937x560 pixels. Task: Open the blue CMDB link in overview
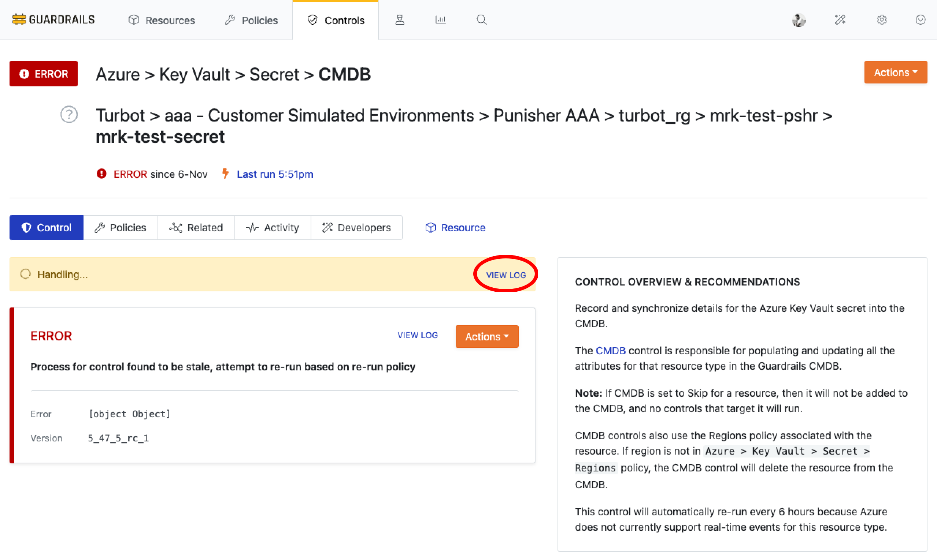tap(610, 351)
